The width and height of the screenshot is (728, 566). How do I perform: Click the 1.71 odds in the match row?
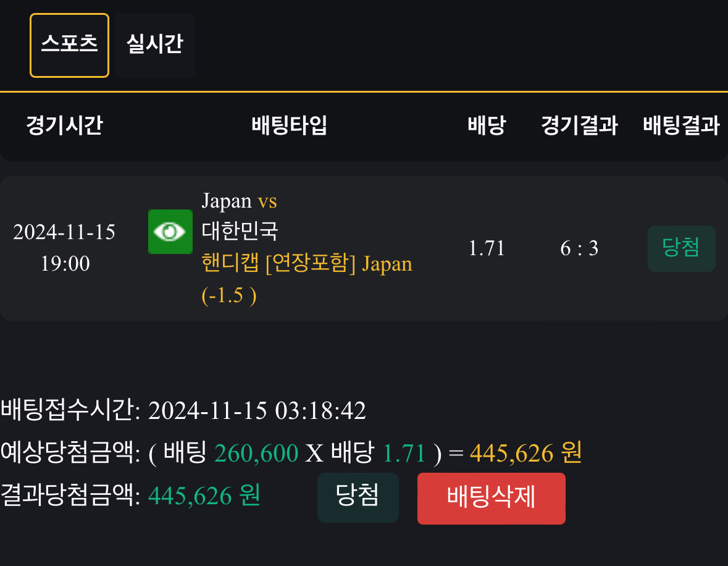(x=487, y=248)
